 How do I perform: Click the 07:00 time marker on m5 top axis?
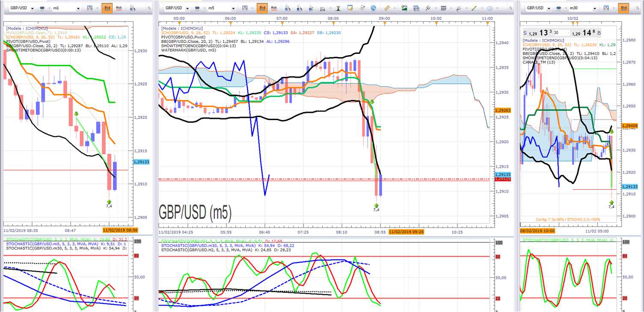click(x=282, y=18)
